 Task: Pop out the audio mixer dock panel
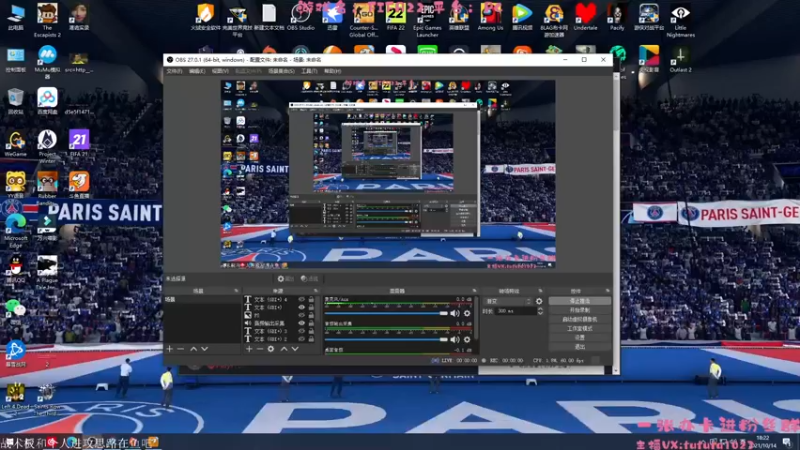(474, 291)
